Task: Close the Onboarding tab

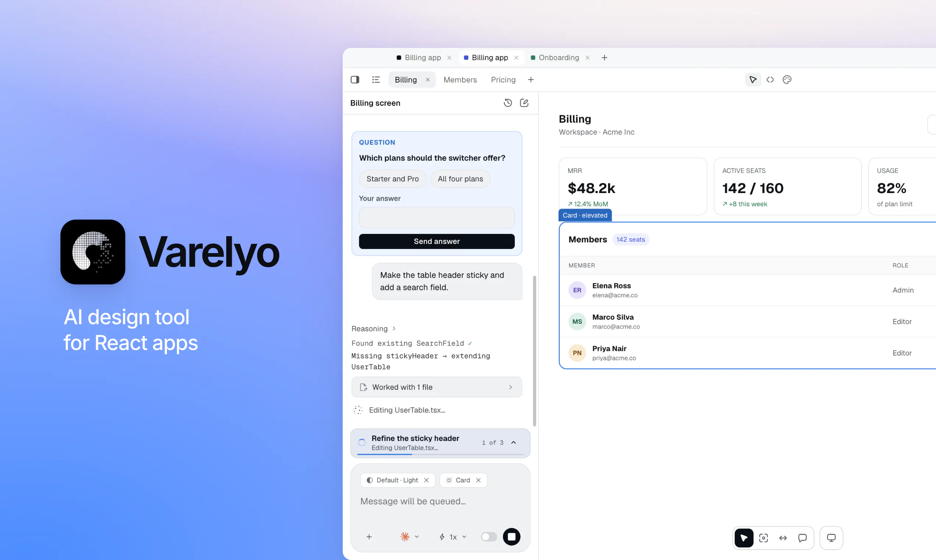Action: coord(587,58)
